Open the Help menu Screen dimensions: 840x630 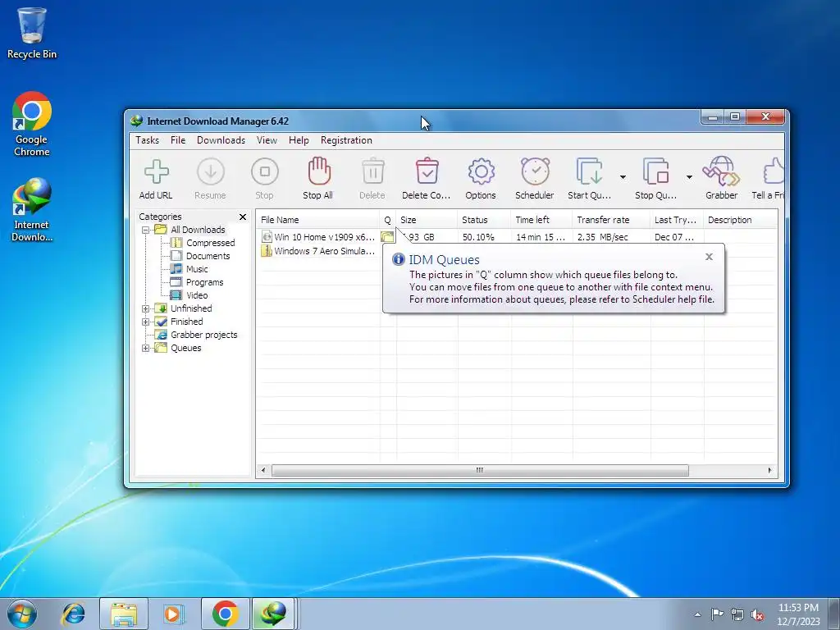click(x=299, y=140)
